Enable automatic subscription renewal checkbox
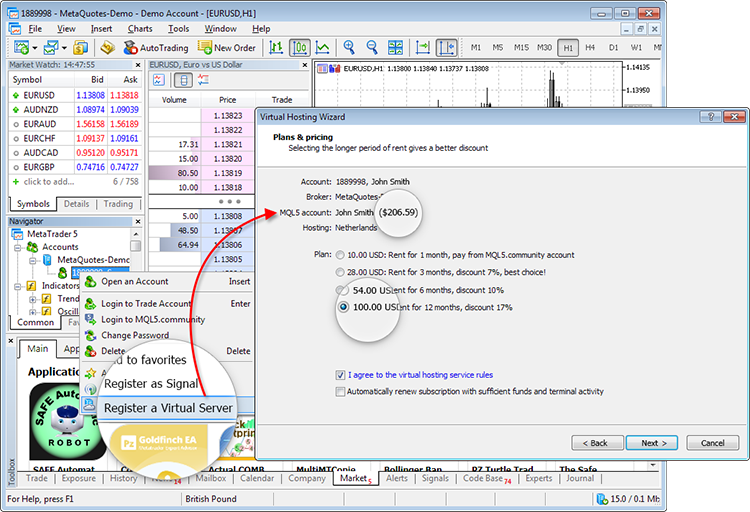The width and height of the screenshot is (750, 512). (341, 392)
